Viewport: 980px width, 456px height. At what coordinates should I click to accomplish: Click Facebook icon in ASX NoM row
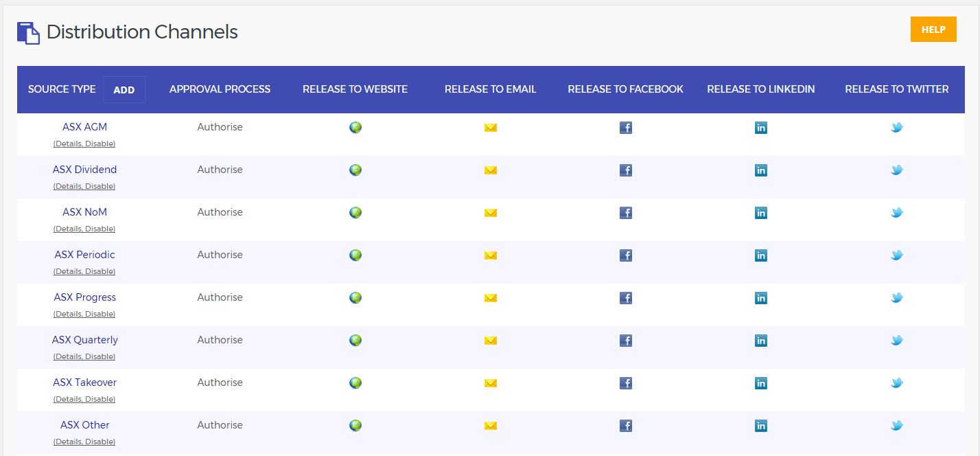pyautogui.click(x=626, y=213)
